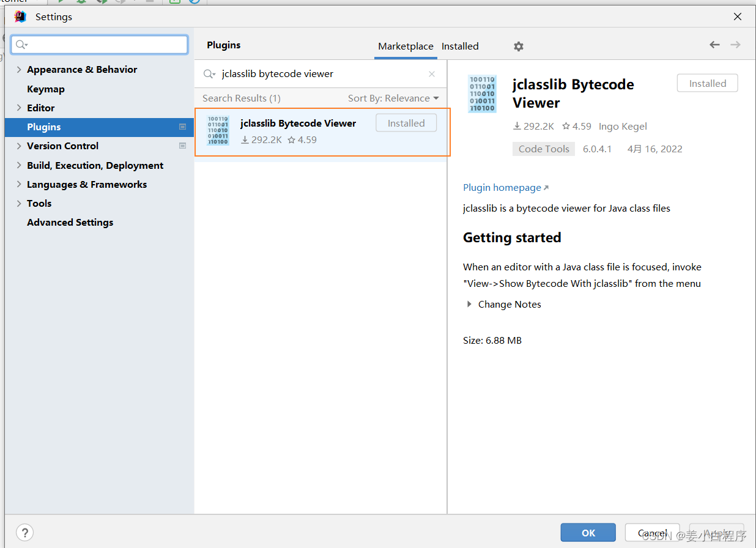
Task: Click the 292.2K downloads in details pane
Action: pyautogui.click(x=533, y=127)
